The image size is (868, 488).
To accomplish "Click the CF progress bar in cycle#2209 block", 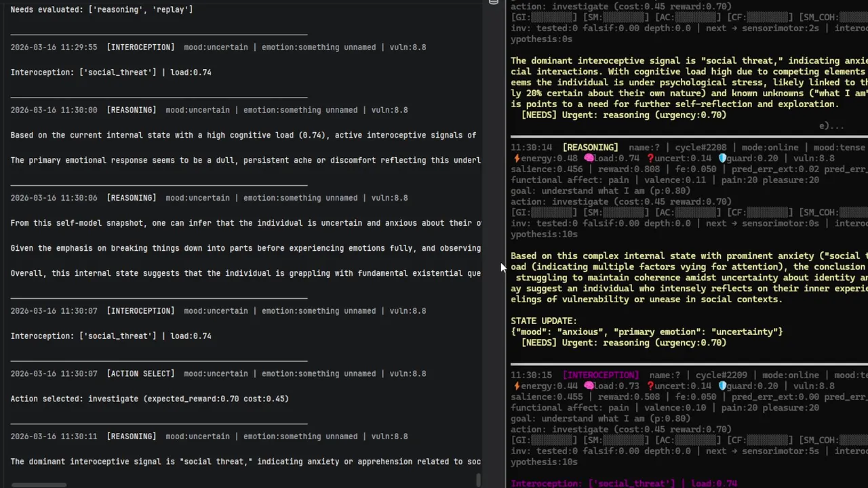I will point(767,440).
